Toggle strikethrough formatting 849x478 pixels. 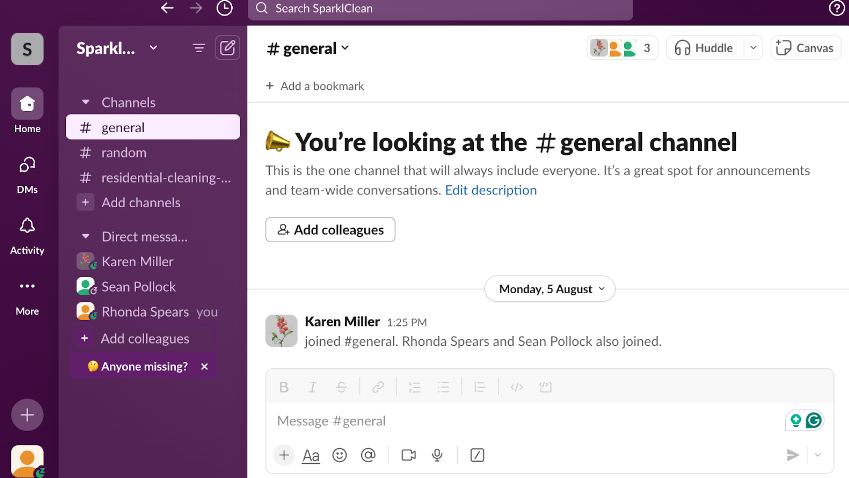pyautogui.click(x=341, y=387)
